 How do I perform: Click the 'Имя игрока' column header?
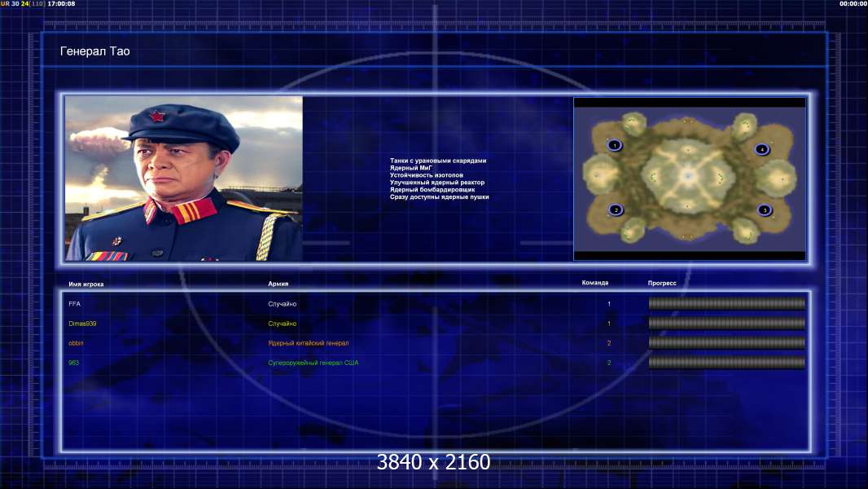coord(85,284)
